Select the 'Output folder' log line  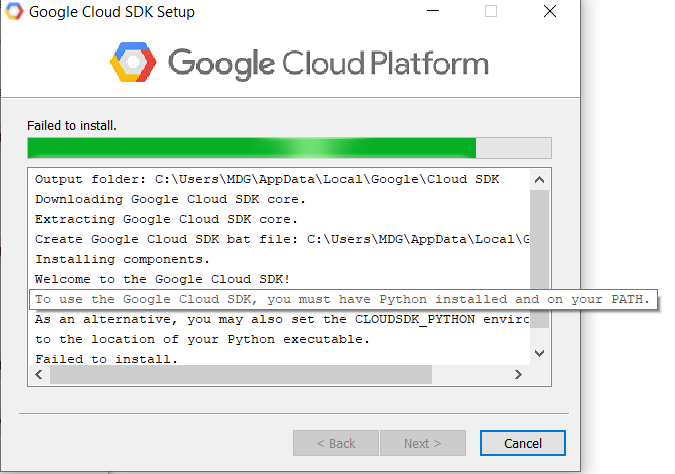pos(266,179)
